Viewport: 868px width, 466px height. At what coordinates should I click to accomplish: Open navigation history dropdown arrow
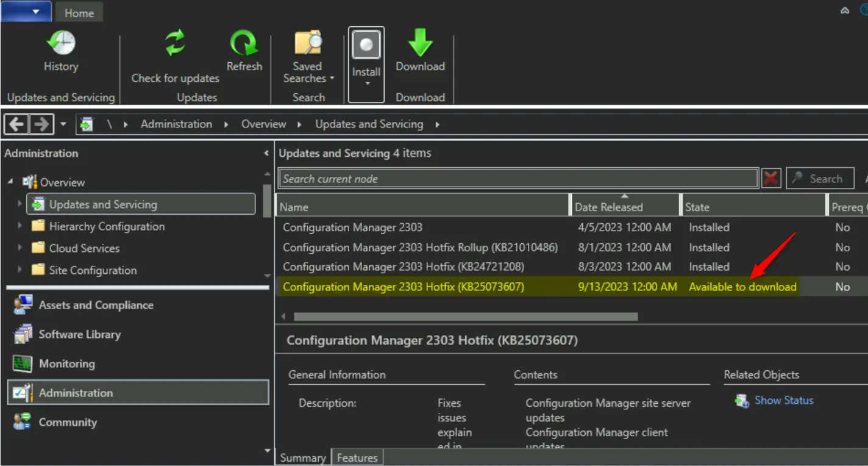(x=63, y=124)
